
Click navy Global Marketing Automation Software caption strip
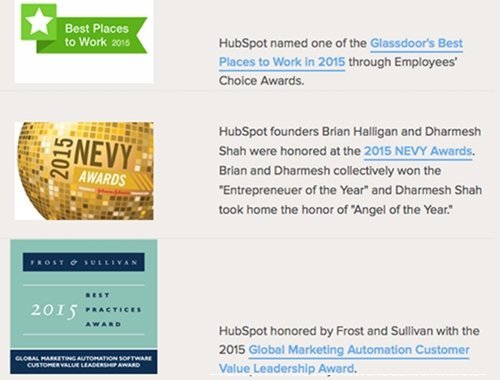pos(84,362)
